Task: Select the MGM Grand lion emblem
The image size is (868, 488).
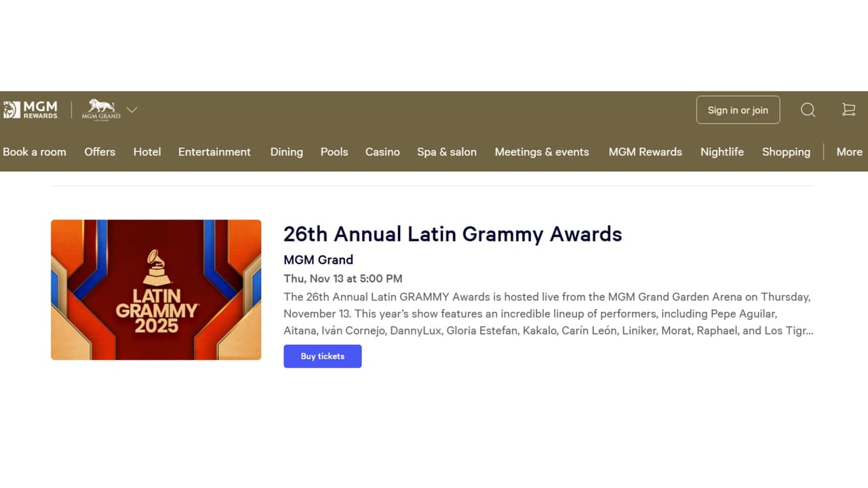Action: pyautogui.click(x=99, y=108)
